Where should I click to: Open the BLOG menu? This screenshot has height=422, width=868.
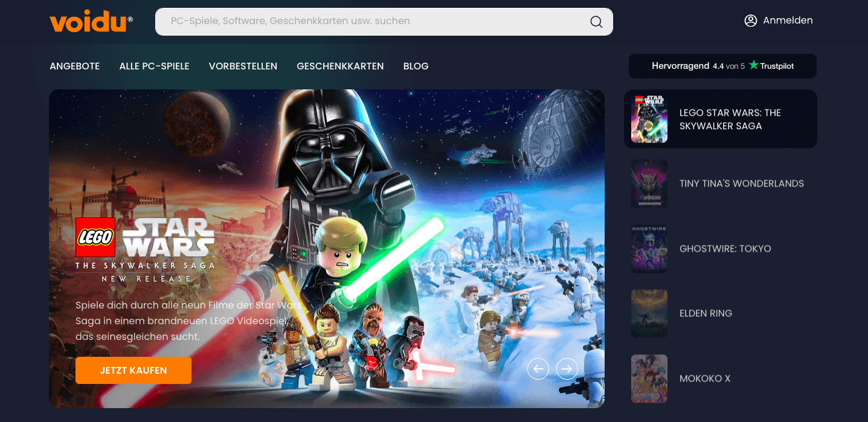[x=416, y=66]
